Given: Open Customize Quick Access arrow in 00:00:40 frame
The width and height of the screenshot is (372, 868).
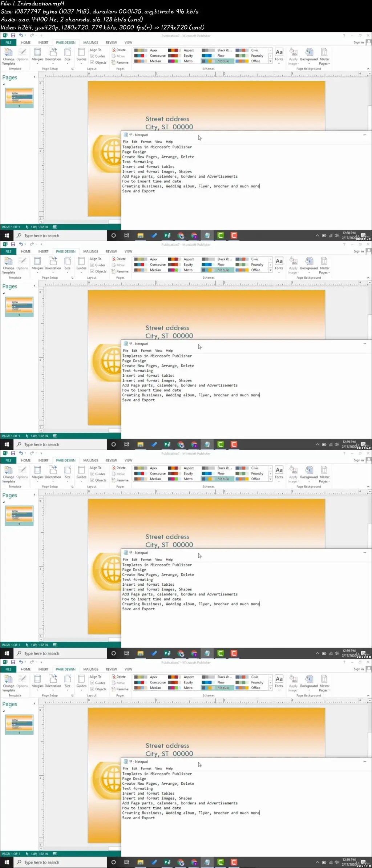Looking at the screenshot, I should pyautogui.click(x=41, y=245).
